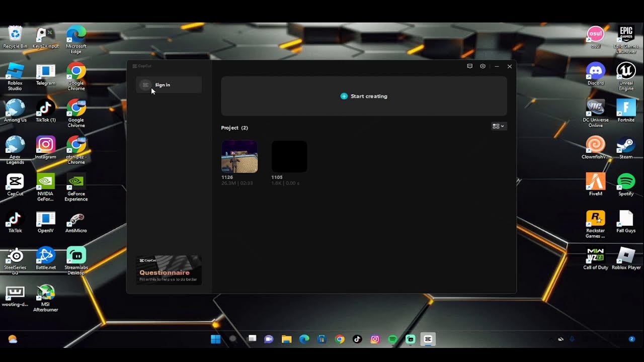The width and height of the screenshot is (644, 362).
Task: Select the Instagram desktop shortcut
Action: tap(46, 148)
